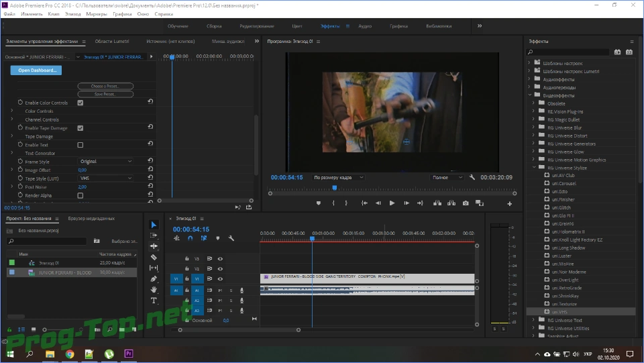Go to In point in program monitor
644x363 pixels.
click(364, 203)
